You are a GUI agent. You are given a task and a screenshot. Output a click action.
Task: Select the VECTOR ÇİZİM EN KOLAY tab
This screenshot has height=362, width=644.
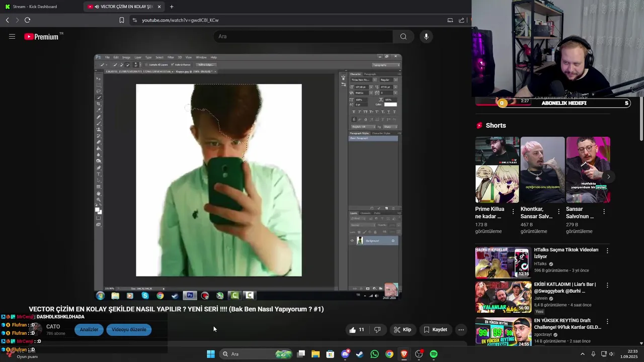pyautogui.click(x=124, y=7)
